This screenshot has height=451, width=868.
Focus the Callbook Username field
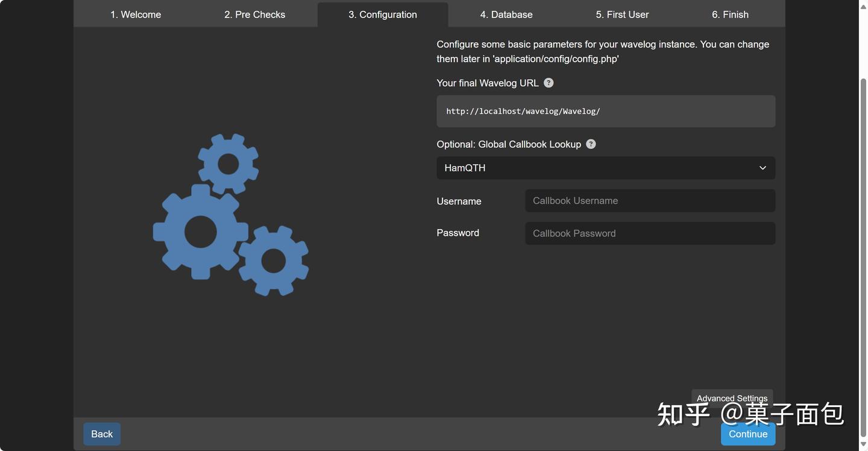tap(650, 201)
